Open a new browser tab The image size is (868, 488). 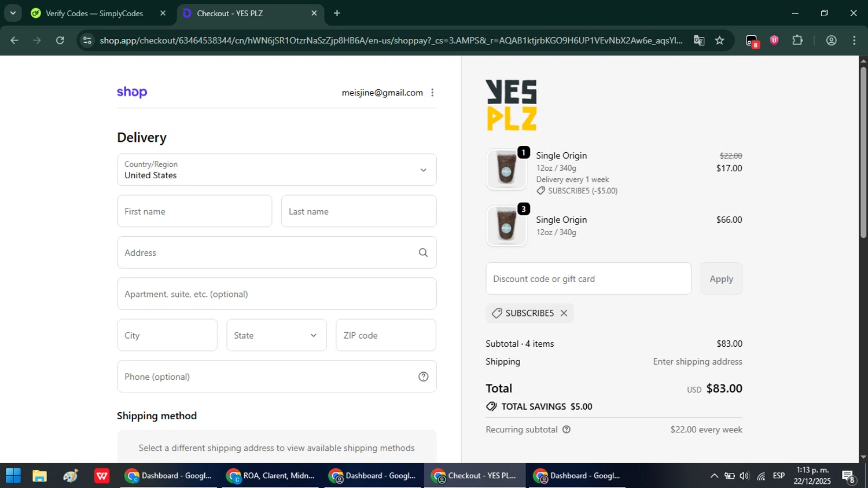337,13
